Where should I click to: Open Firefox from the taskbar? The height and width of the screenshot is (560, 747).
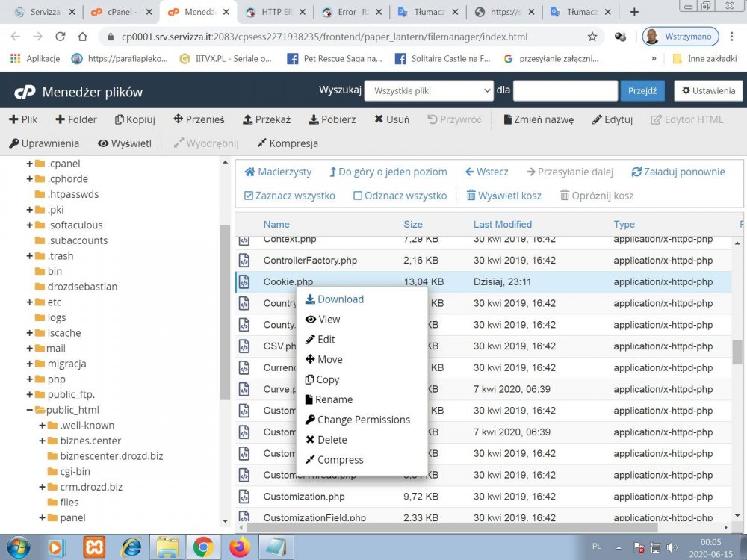[240, 547]
